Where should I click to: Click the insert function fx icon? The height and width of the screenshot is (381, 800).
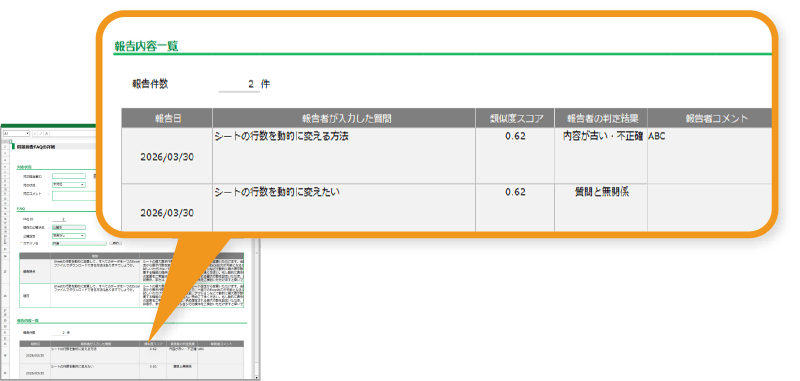click(x=46, y=134)
